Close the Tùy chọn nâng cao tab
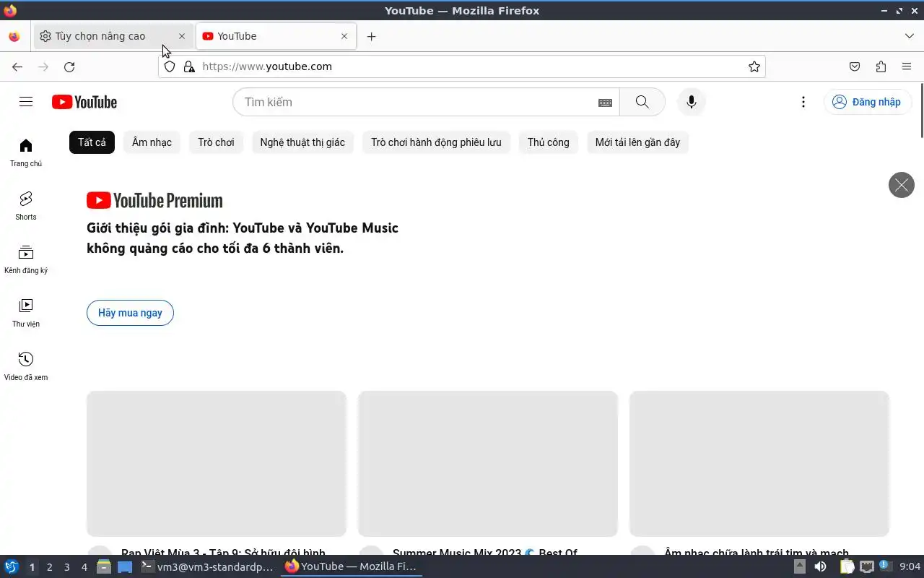The width and height of the screenshot is (924, 578). click(x=182, y=36)
